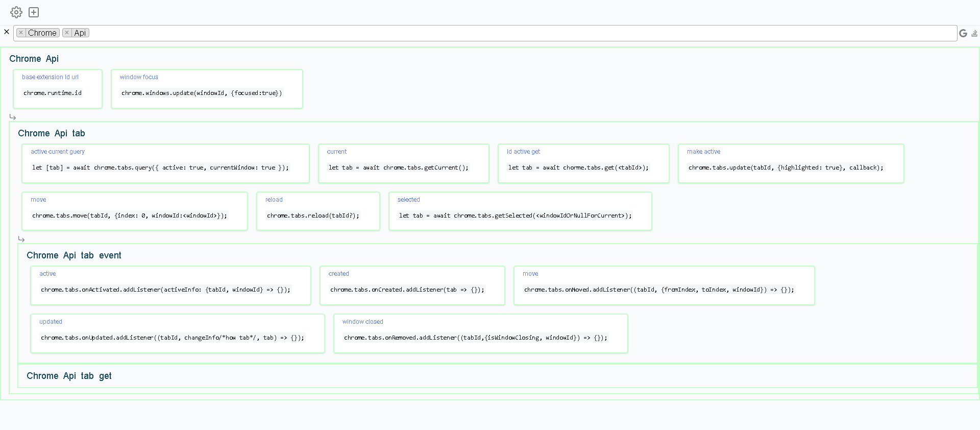Open the 'Chrome Api' section heading
This screenshot has width=980, height=430.
pyautogui.click(x=34, y=59)
